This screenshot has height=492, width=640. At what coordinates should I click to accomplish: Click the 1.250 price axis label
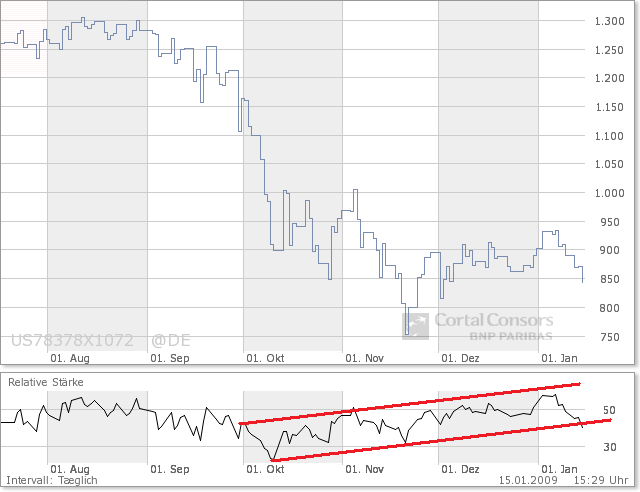(x=609, y=50)
